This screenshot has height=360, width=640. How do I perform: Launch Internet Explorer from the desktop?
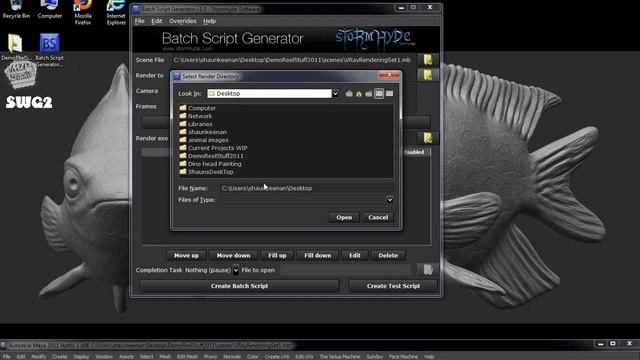tap(116, 13)
